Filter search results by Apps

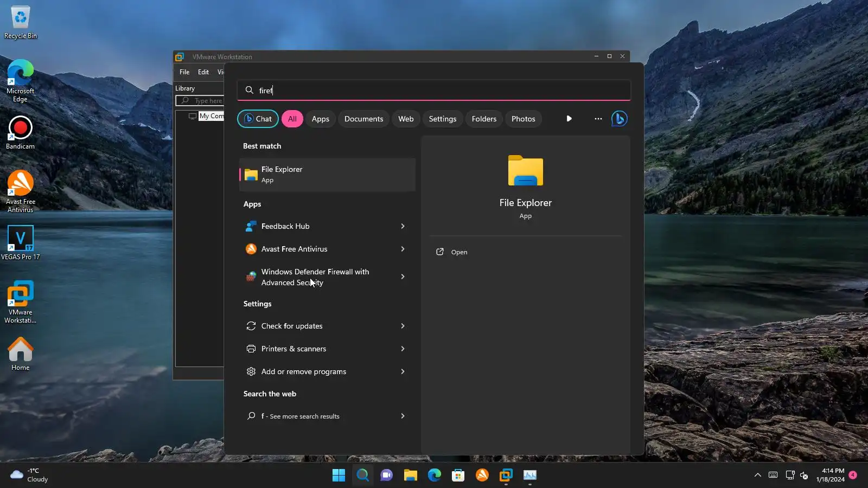point(320,119)
